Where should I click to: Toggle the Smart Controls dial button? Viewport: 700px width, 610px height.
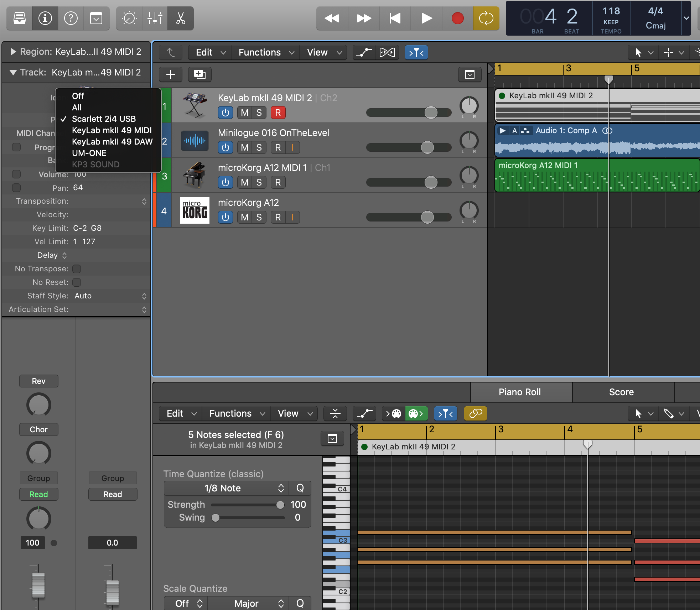click(129, 18)
